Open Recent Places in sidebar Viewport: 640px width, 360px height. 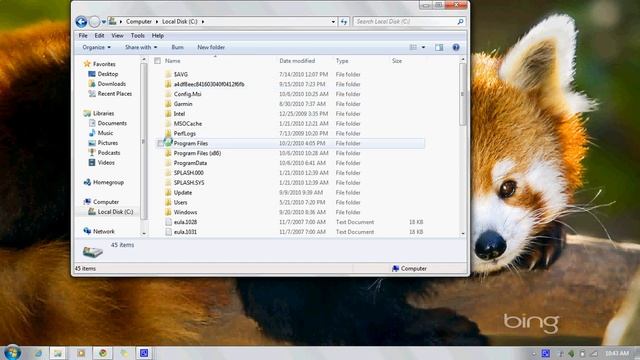(114, 93)
